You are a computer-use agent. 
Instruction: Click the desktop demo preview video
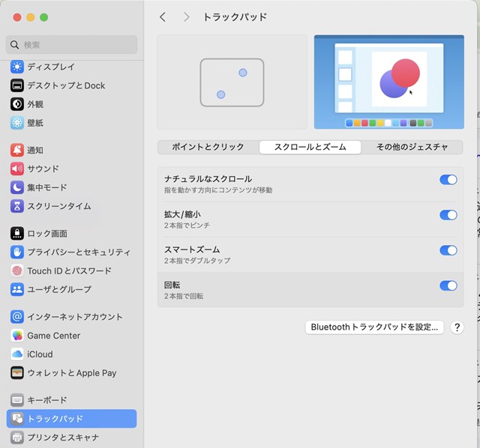[x=389, y=82]
